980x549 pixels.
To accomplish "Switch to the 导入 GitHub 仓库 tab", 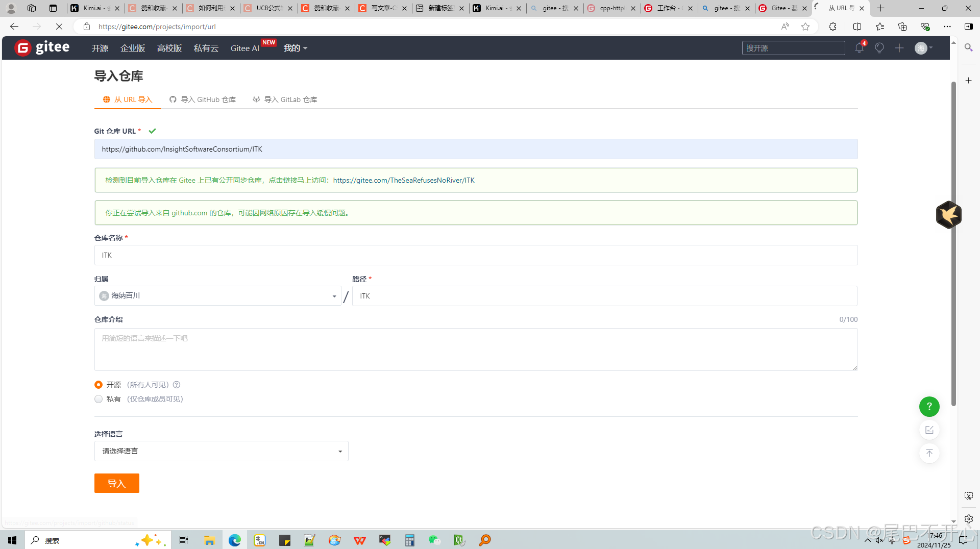I will (203, 99).
